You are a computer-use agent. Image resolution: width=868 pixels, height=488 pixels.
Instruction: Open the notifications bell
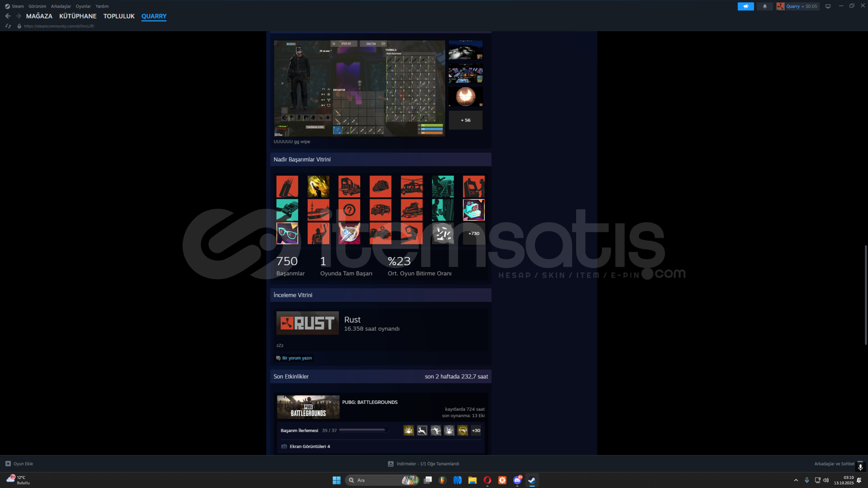[x=765, y=6]
